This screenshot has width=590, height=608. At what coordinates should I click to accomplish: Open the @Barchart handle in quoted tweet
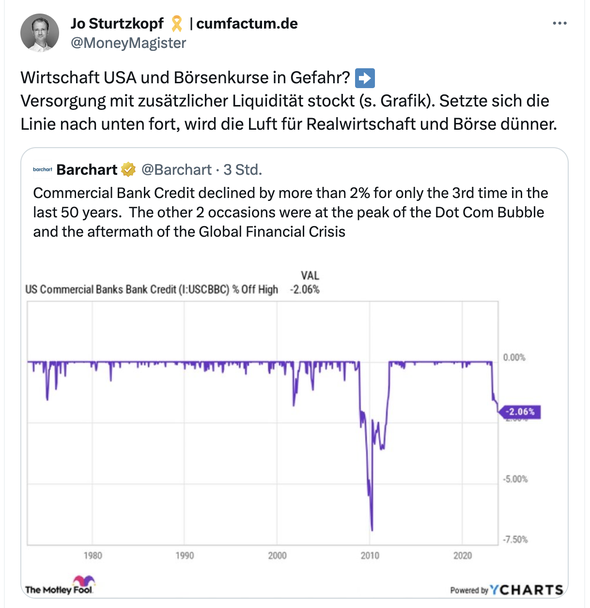point(176,169)
